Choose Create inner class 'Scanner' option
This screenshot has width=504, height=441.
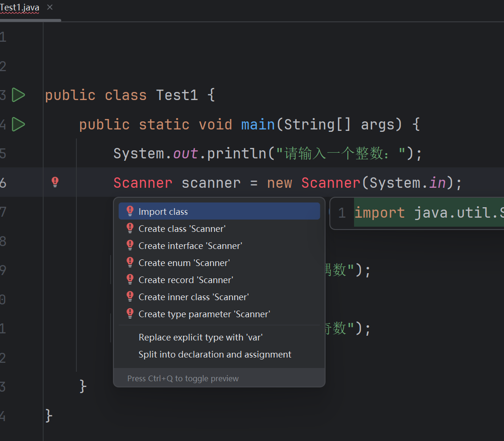[219, 297]
